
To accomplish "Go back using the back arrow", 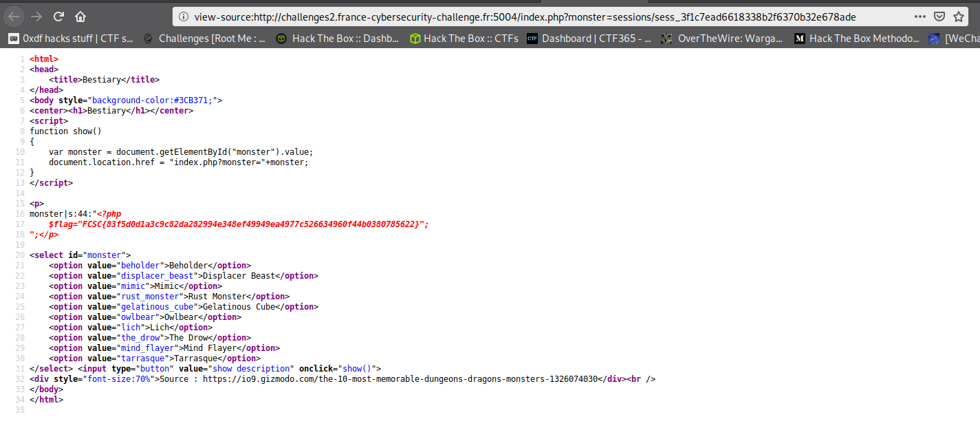I will [14, 16].
